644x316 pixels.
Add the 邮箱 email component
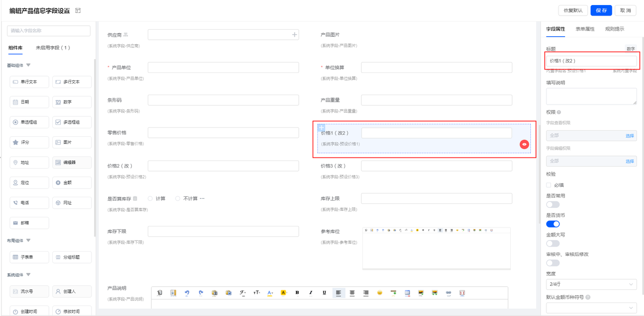pyautogui.click(x=29, y=223)
